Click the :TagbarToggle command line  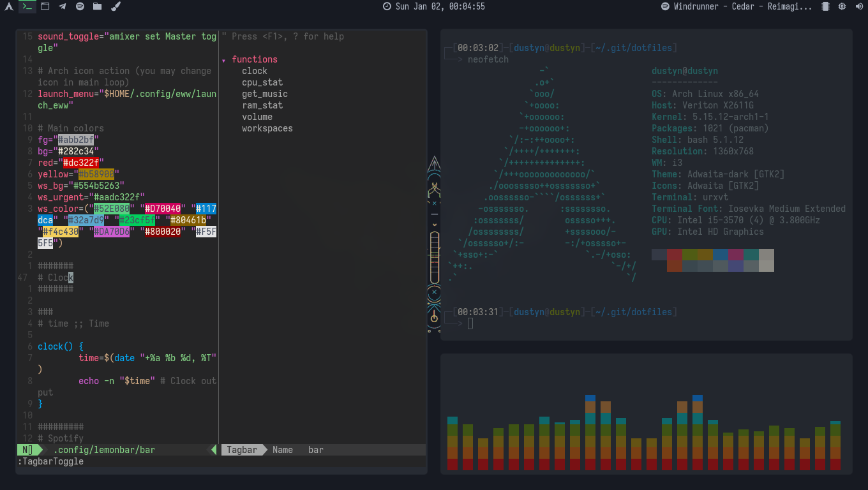coord(50,461)
